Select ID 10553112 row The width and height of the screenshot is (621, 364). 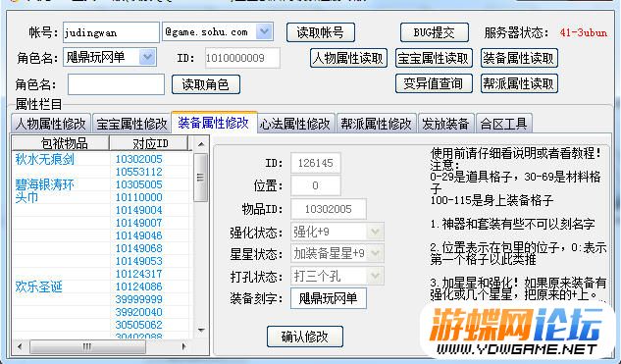[x=138, y=172]
